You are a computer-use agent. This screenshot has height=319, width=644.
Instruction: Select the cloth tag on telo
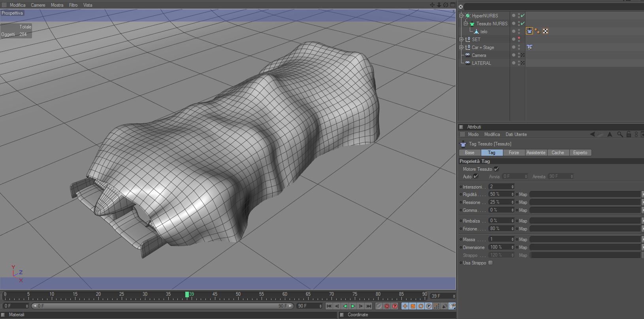coord(529,31)
